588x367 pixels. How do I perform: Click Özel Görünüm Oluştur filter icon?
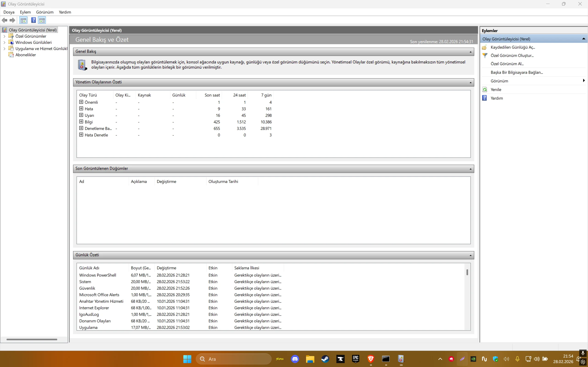(x=485, y=56)
